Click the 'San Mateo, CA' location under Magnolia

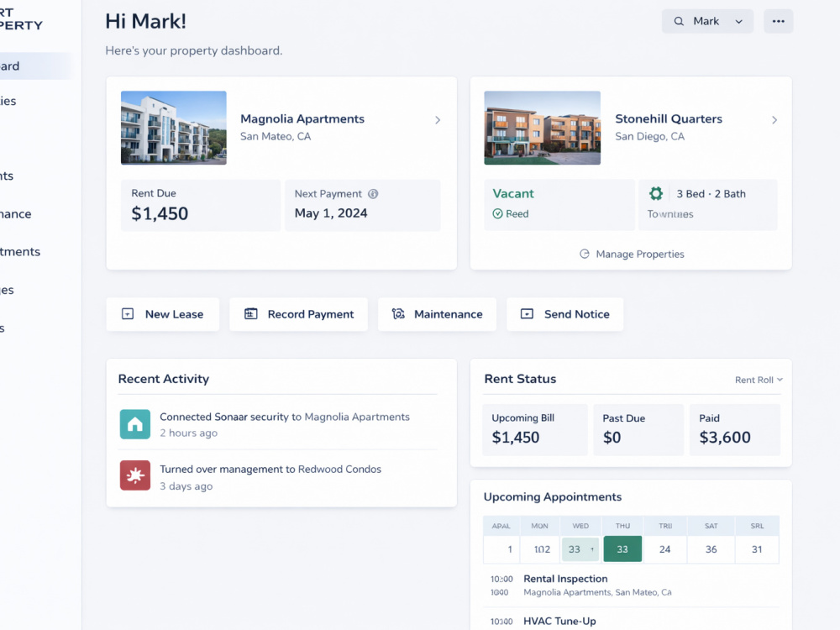tap(276, 136)
